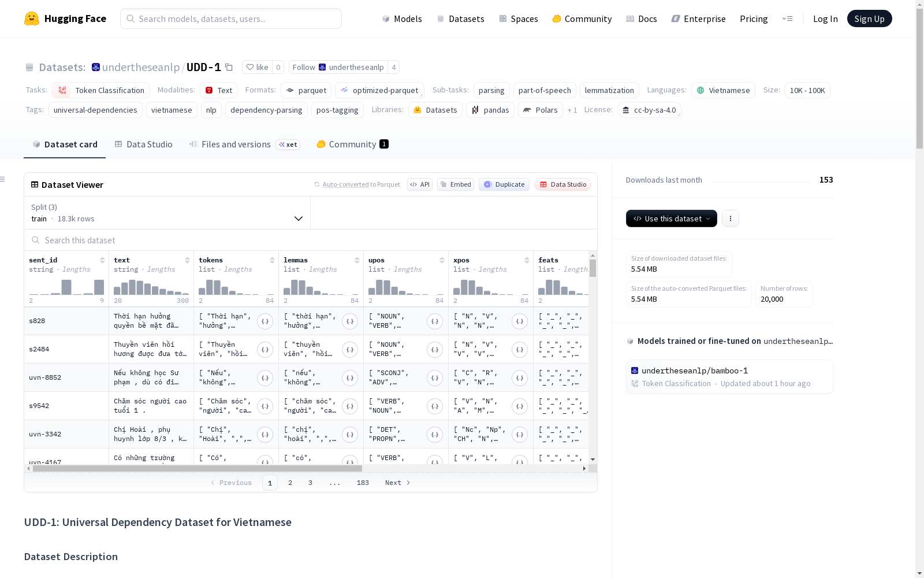Jump to page 183 of the dataset
Viewport: 924px width, 578px height.
(x=363, y=483)
